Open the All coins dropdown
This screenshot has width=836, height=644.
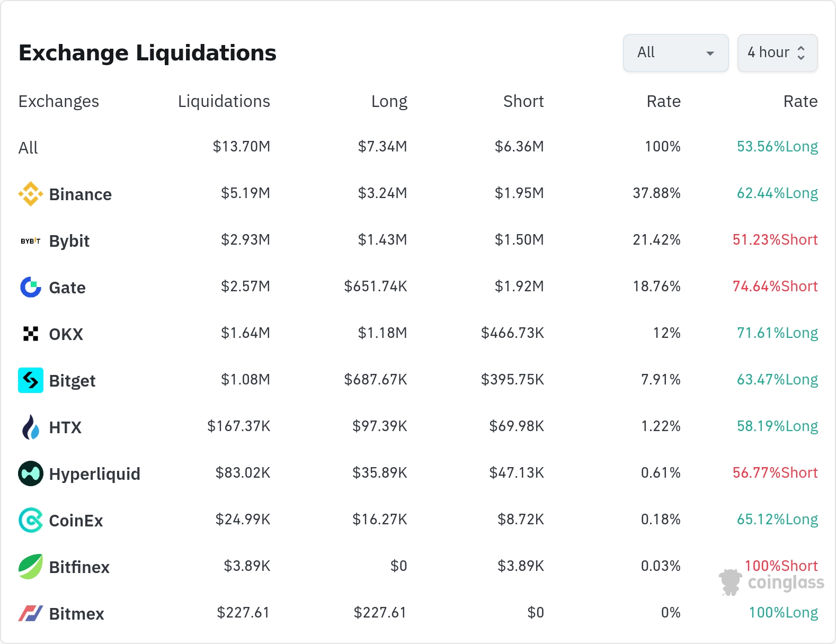(675, 52)
